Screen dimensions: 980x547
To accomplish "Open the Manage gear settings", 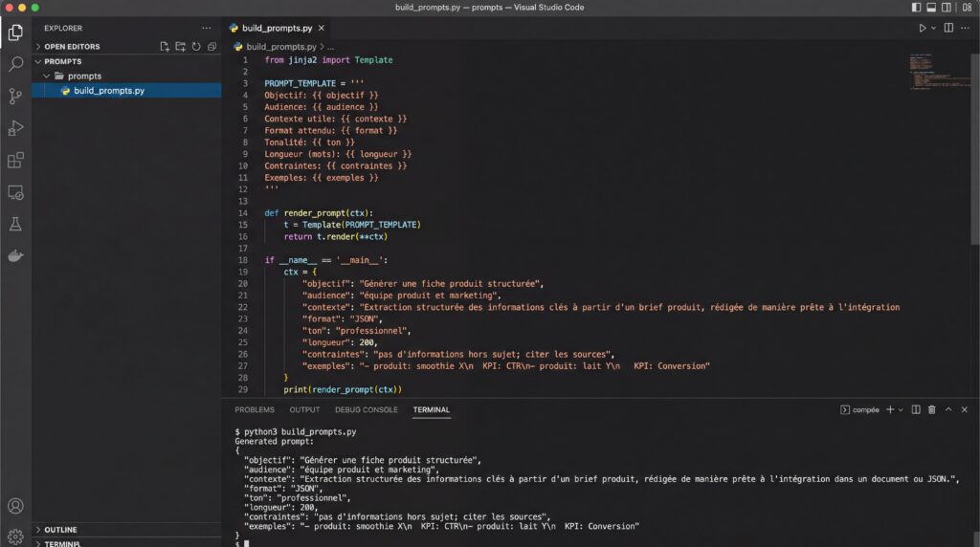I will pos(15,536).
